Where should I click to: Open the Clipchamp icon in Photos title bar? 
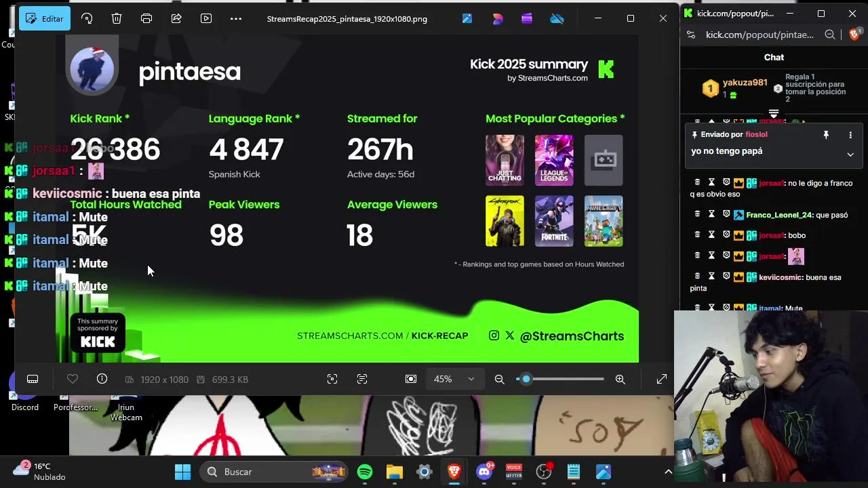pos(527,18)
